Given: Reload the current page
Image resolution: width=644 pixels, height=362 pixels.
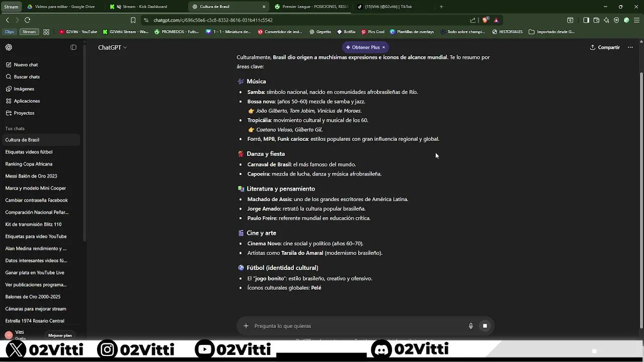Looking at the screenshot, I should coord(27,20).
